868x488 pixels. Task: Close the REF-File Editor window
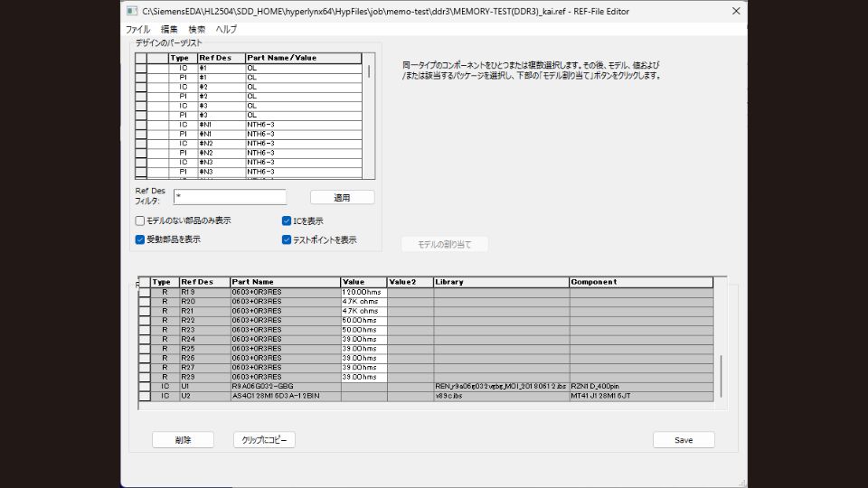(x=734, y=12)
